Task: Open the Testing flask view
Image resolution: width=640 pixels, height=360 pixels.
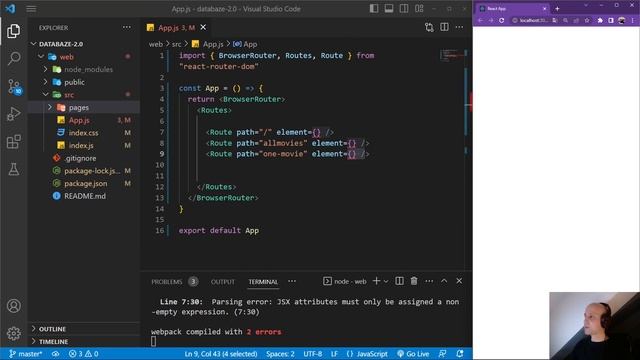Action: pos(13,169)
